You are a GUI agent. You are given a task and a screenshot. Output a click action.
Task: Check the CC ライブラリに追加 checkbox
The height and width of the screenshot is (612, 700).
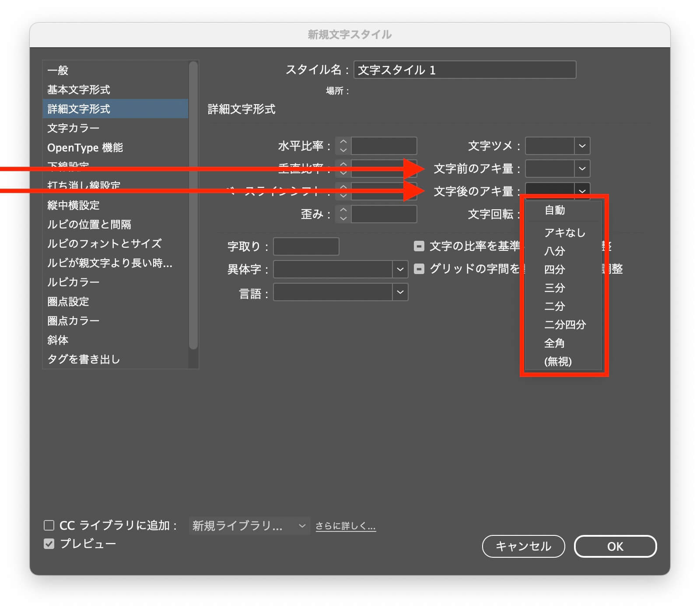pos(49,525)
